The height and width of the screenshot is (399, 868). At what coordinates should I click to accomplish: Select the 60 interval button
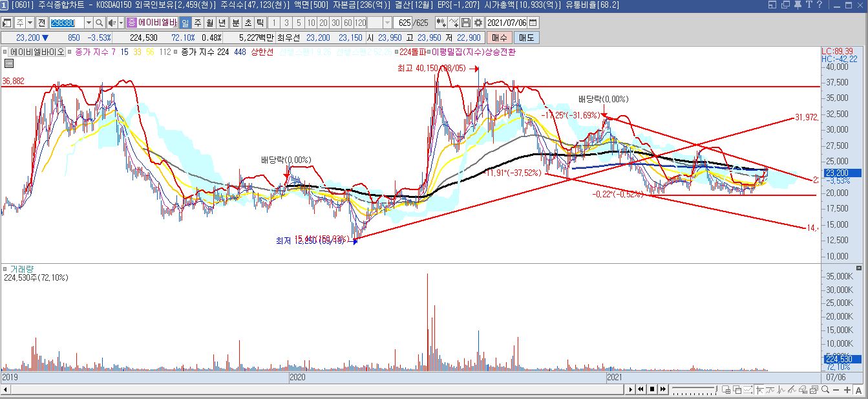tap(348, 23)
